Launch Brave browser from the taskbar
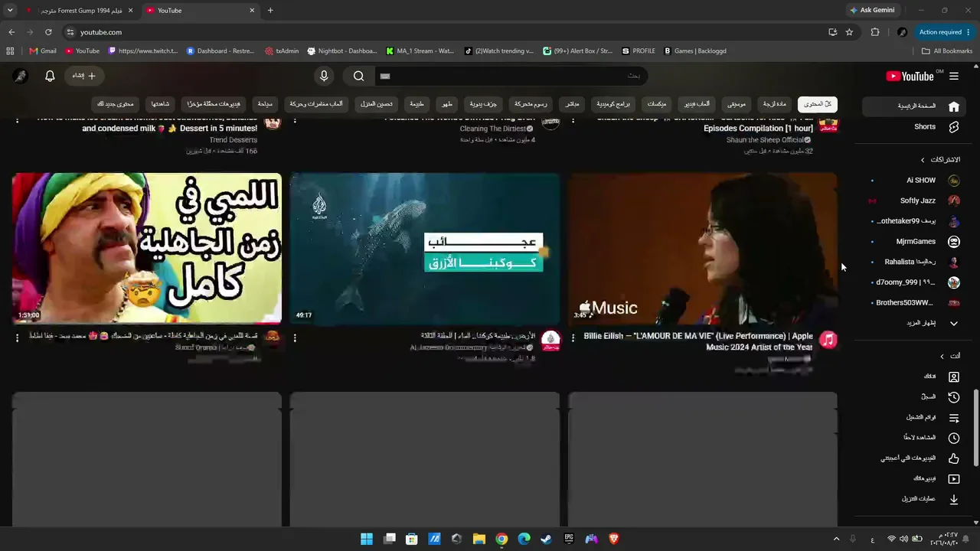Image resolution: width=980 pixels, height=551 pixels. click(613, 539)
